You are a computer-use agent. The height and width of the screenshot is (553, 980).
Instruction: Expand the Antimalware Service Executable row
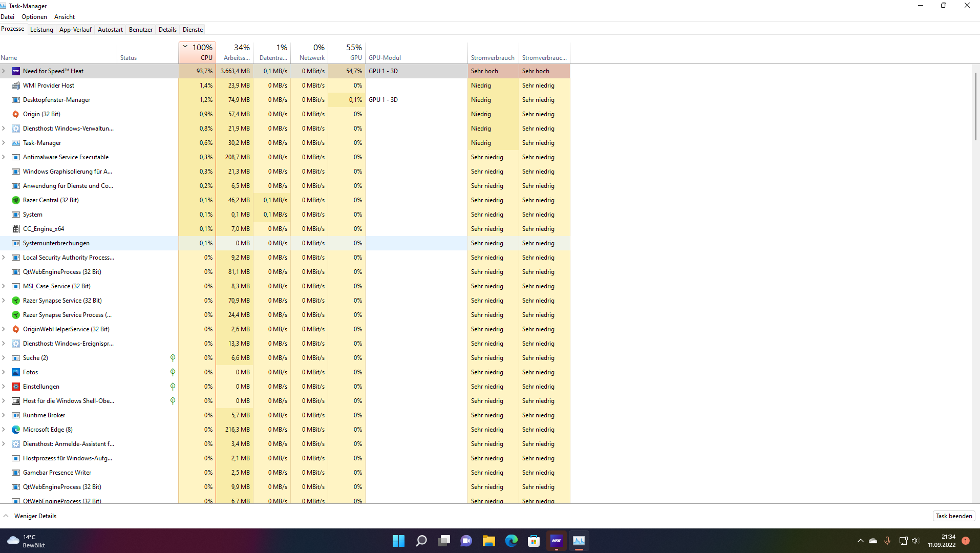tap(4, 157)
